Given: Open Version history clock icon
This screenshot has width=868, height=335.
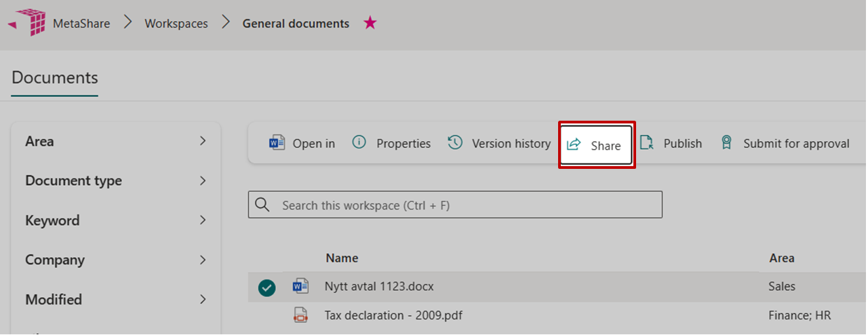Looking at the screenshot, I should [x=455, y=142].
